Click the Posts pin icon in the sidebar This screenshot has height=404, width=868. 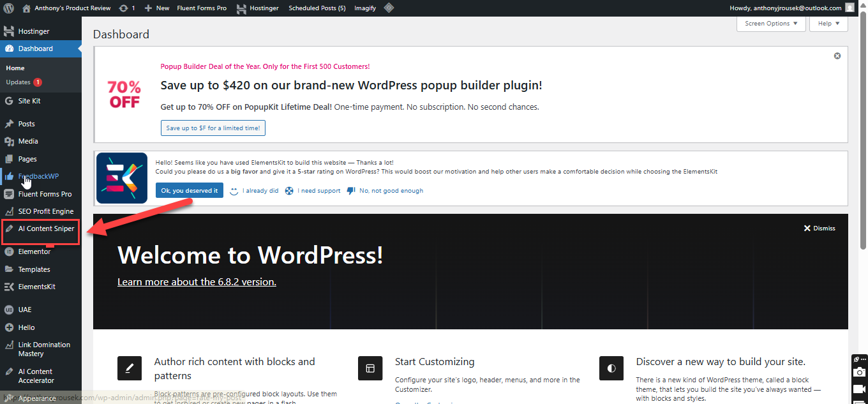(x=9, y=124)
